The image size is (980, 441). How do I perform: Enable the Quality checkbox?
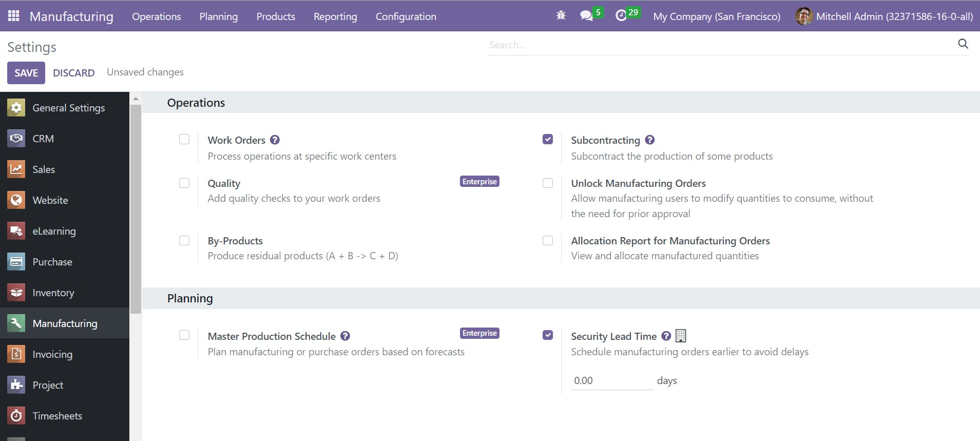tap(184, 183)
